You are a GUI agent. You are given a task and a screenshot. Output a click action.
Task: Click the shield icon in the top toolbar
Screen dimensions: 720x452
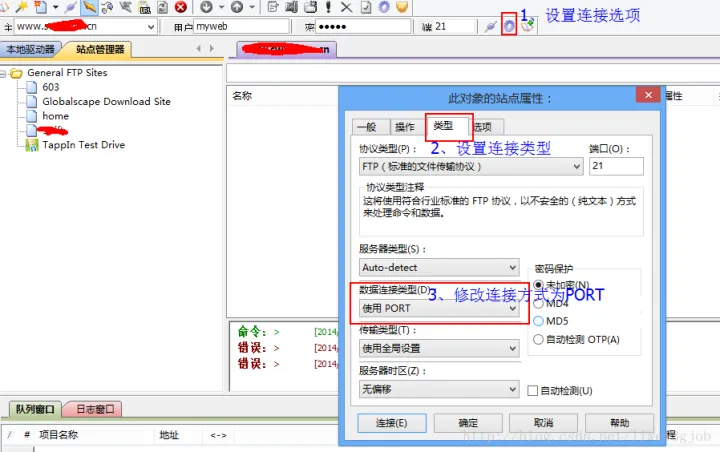pos(402,6)
